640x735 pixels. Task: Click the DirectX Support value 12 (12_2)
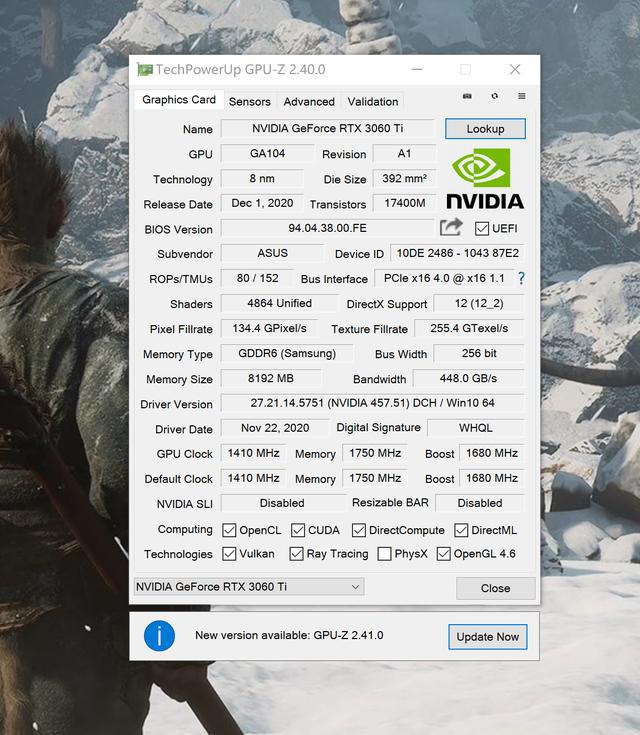point(479,303)
